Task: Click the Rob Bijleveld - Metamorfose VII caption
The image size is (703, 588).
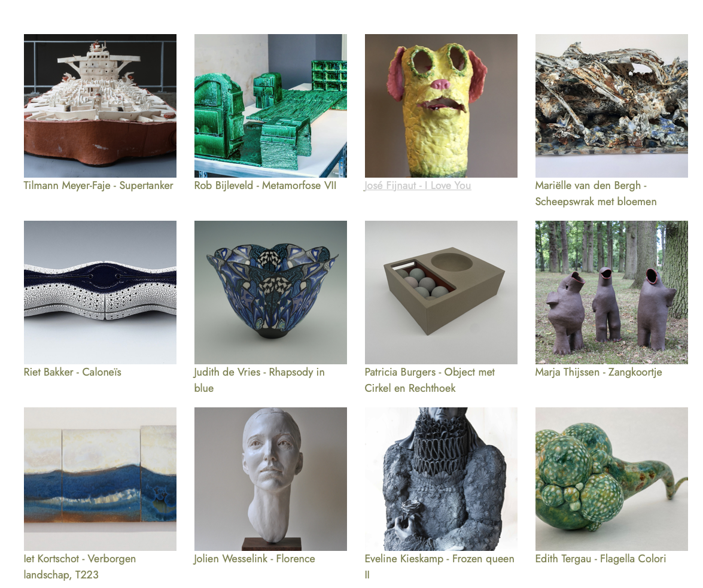Action: pyautogui.click(x=265, y=185)
